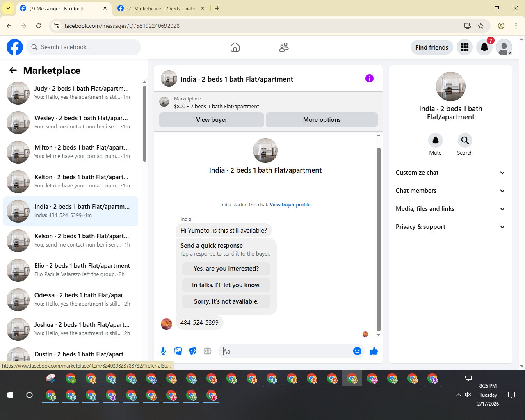Click the message text box Aa
Image resolution: width=525 pixels, height=420 pixels.
click(x=286, y=351)
